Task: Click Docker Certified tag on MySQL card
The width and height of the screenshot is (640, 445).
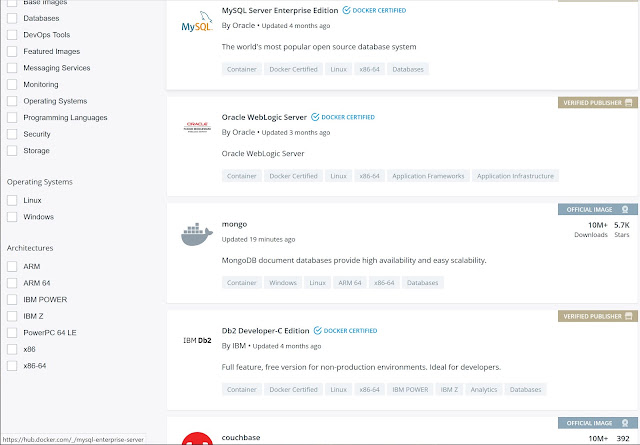Action: point(293,69)
